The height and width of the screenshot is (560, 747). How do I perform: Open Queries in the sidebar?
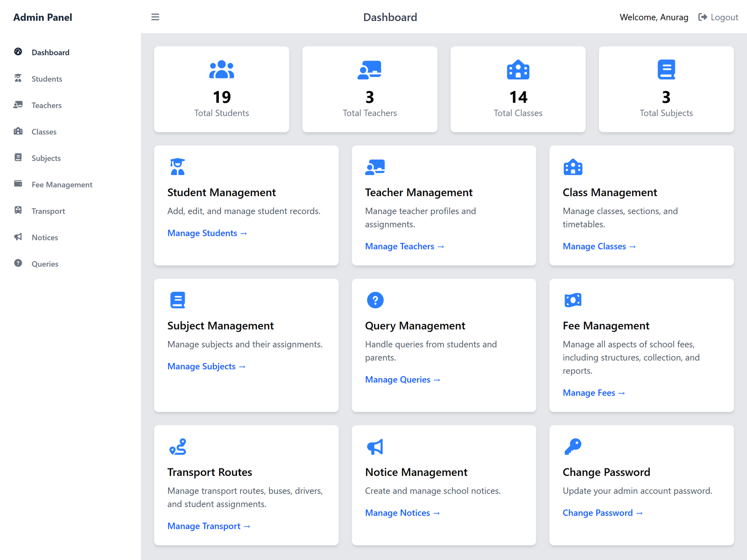click(x=45, y=264)
